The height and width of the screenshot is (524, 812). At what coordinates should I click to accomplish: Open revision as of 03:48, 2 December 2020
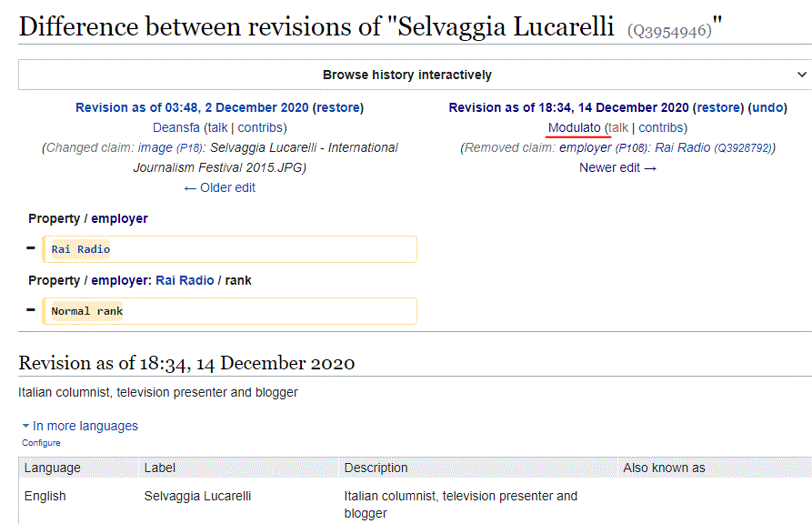point(192,107)
